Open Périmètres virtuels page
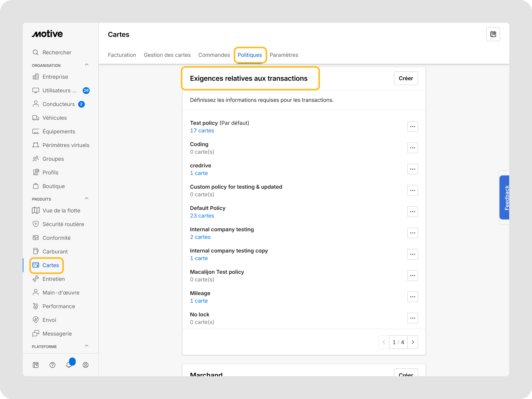 [61, 145]
